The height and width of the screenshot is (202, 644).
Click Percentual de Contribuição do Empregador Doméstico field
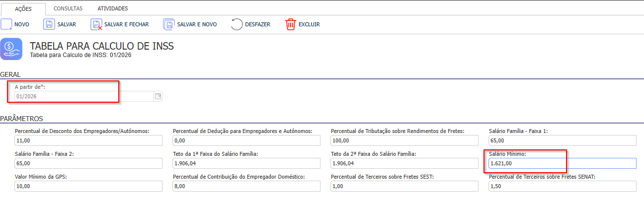click(x=245, y=186)
